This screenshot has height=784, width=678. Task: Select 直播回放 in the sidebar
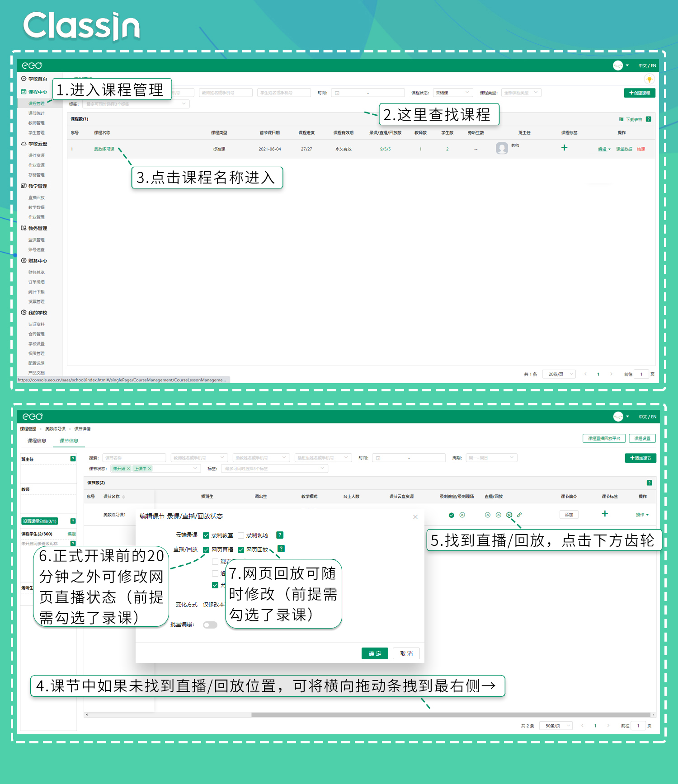coord(37,197)
